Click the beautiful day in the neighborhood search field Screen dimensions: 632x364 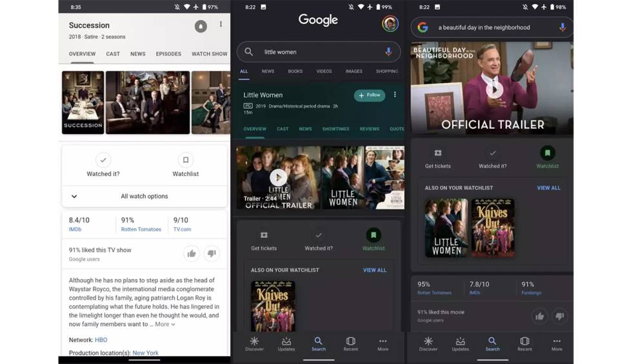pyautogui.click(x=492, y=27)
